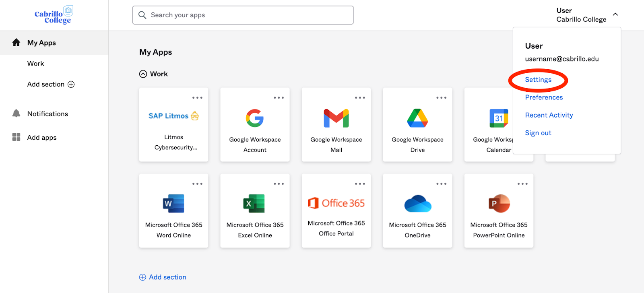644x293 pixels.
Task: Select My Apps in sidebar
Action: tap(54, 43)
